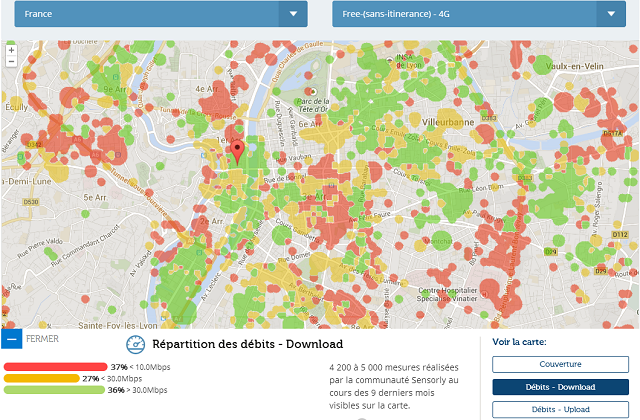Click the Parc de la Tête d'Or label
This screenshot has height=420, width=640.
(x=313, y=105)
